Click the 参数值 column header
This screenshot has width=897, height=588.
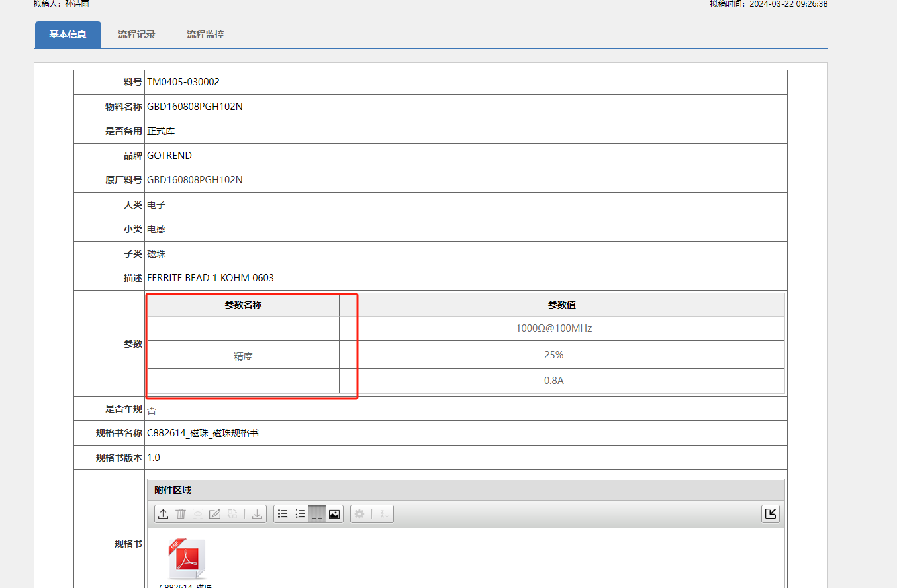(x=561, y=305)
